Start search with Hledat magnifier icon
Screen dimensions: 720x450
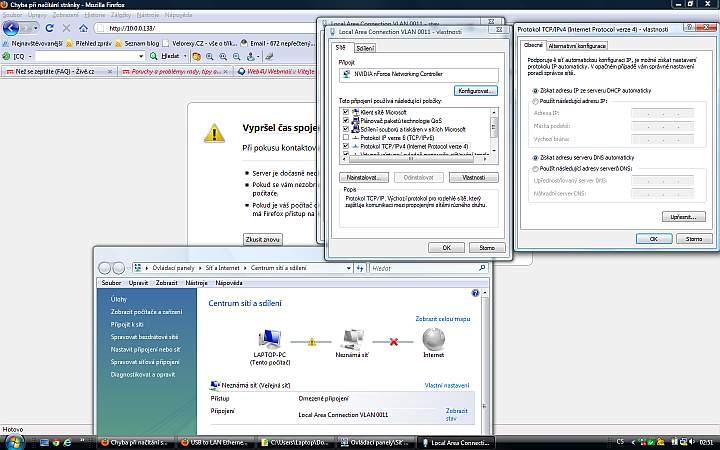pos(154,56)
